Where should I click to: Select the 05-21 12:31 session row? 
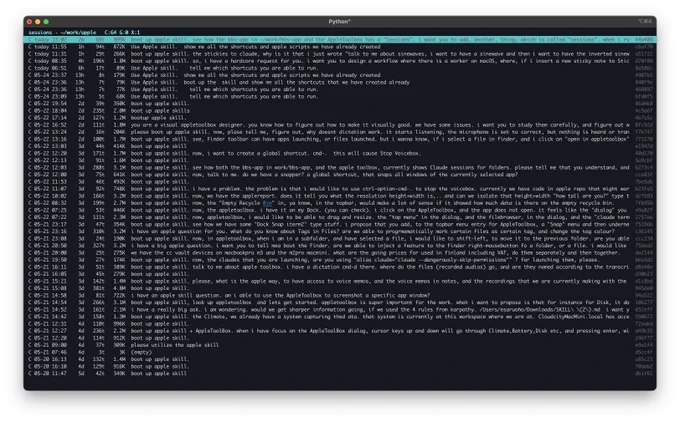click(340, 324)
